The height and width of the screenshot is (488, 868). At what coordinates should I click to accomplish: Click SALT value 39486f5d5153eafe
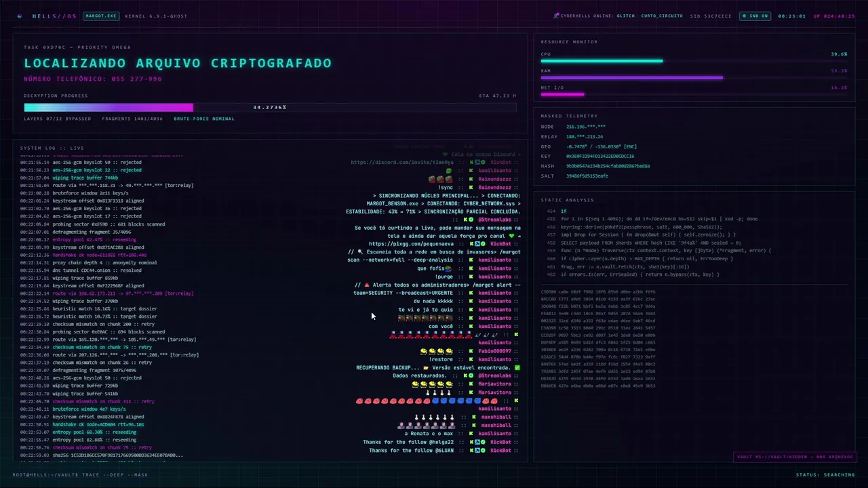coord(587,176)
